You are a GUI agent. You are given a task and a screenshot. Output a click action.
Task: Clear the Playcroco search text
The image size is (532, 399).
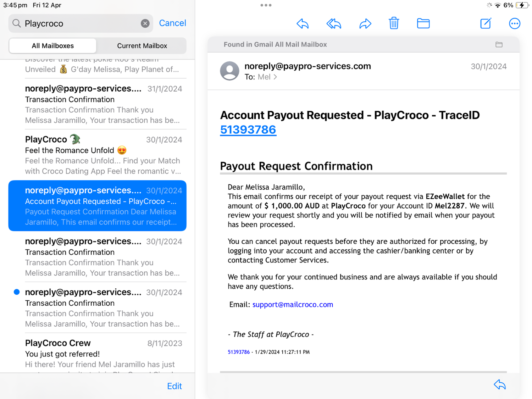[x=145, y=23]
